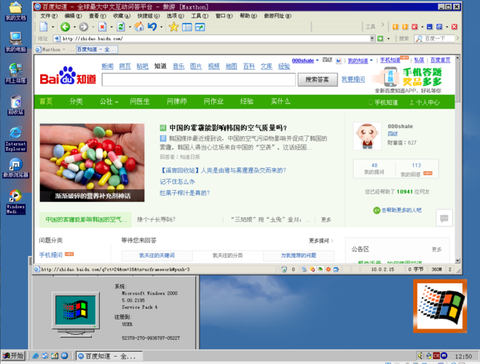Click the Baidu Zhidao search input field
The image size is (480, 364).
pos(199,80)
